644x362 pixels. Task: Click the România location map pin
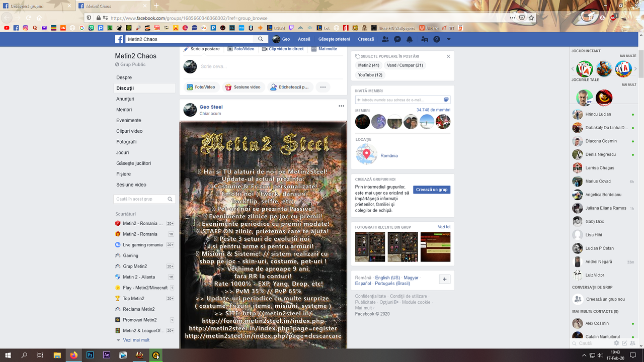[367, 155]
